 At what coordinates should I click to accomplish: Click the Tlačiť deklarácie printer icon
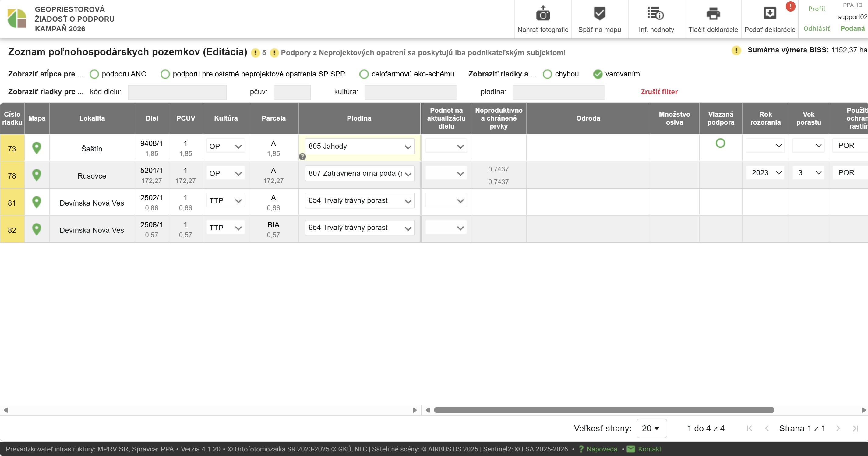click(x=713, y=14)
